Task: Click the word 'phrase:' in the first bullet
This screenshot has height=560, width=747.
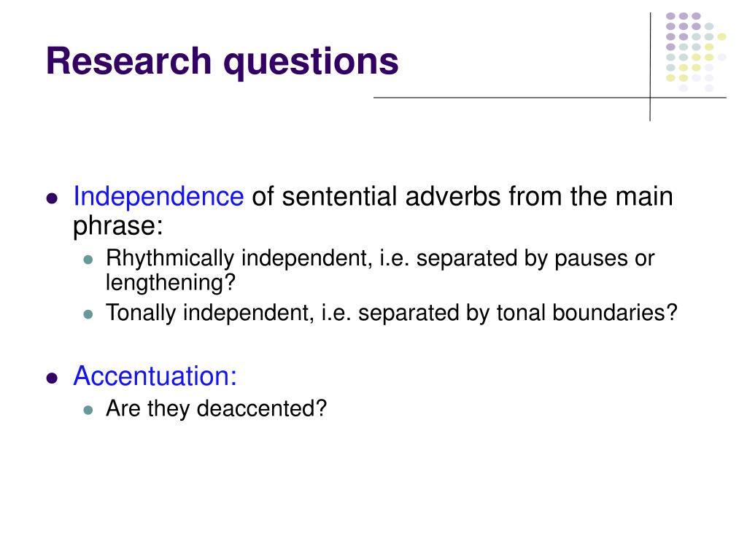Action: (x=117, y=225)
